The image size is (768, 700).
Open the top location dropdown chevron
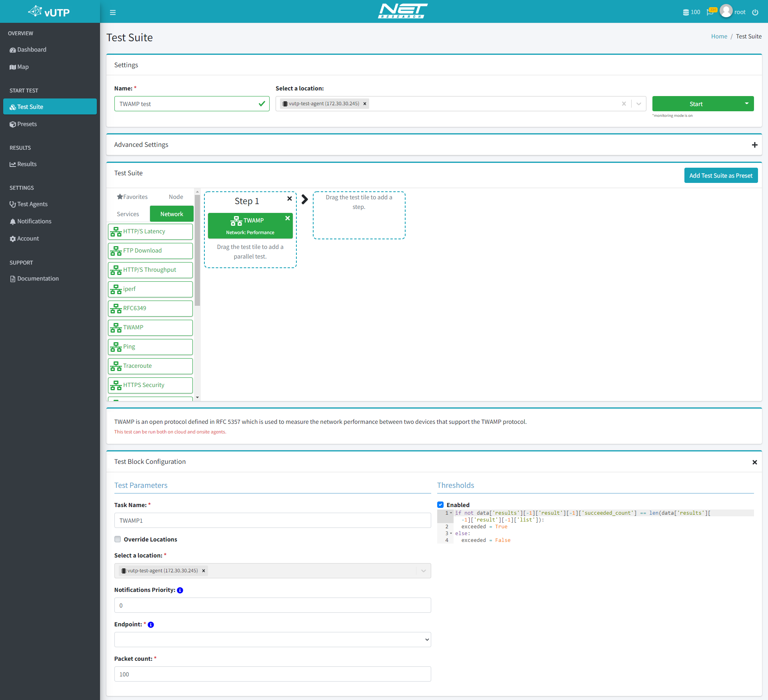[639, 104]
